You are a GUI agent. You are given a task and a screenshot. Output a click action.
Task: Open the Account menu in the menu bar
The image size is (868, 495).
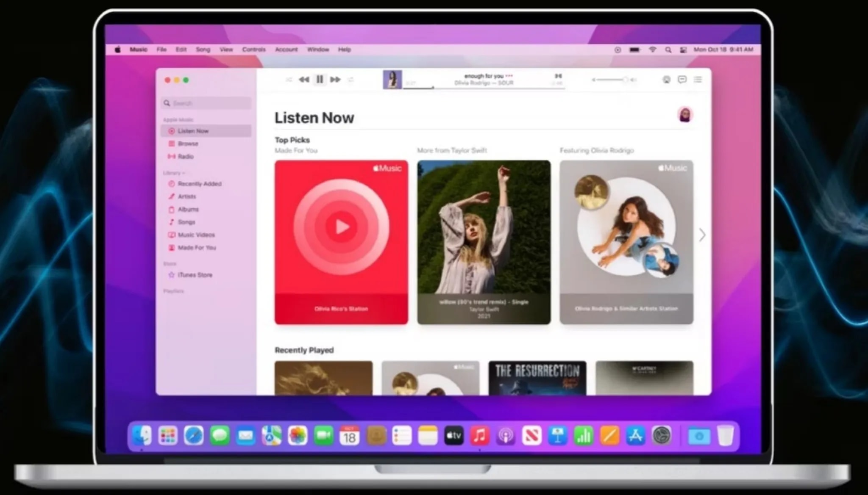286,50
